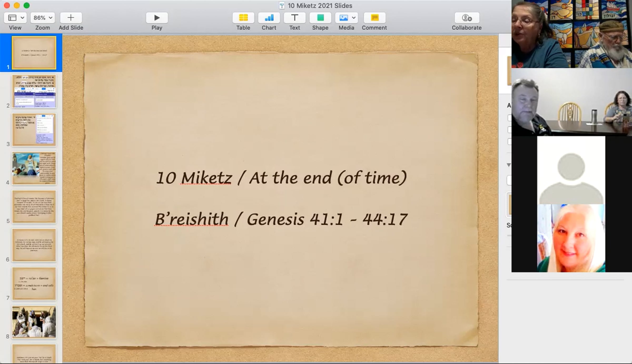
Task: Add a Comment with yellow note icon
Action: [x=374, y=18]
